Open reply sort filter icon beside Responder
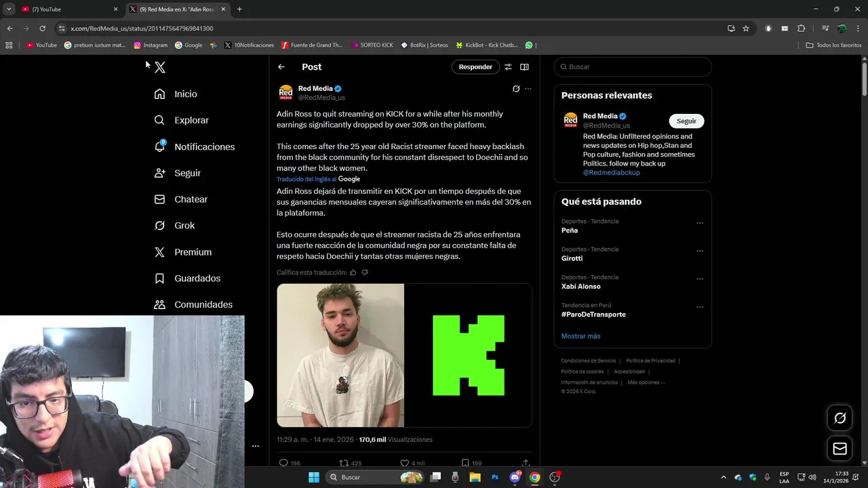This screenshot has width=868, height=488. pyautogui.click(x=508, y=67)
